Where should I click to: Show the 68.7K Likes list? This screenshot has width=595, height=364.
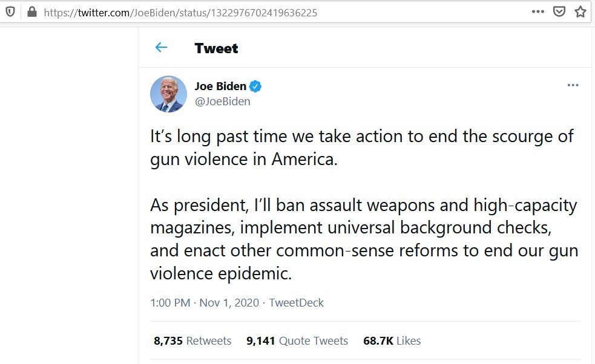point(392,341)
